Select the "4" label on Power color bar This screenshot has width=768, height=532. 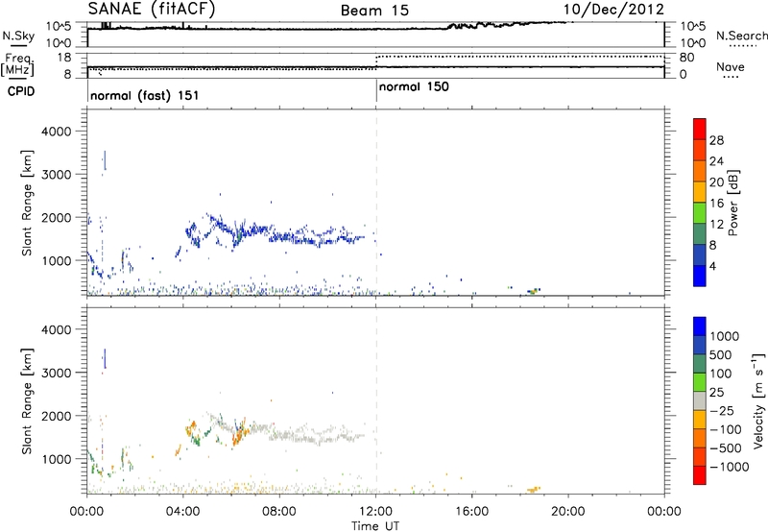(713, 266)
